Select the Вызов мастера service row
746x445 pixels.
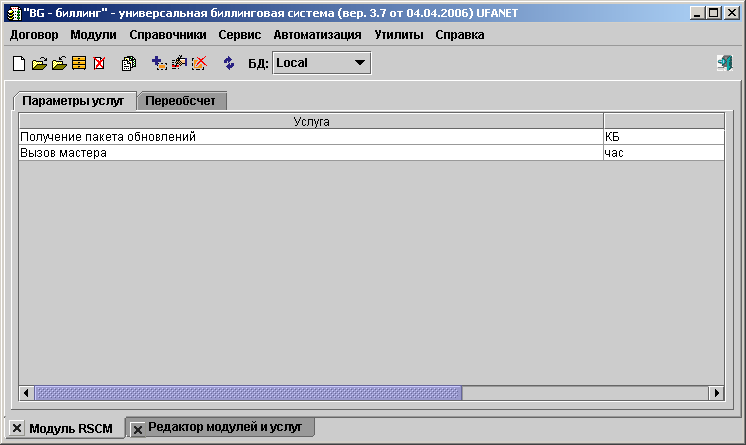click(300, 153)
